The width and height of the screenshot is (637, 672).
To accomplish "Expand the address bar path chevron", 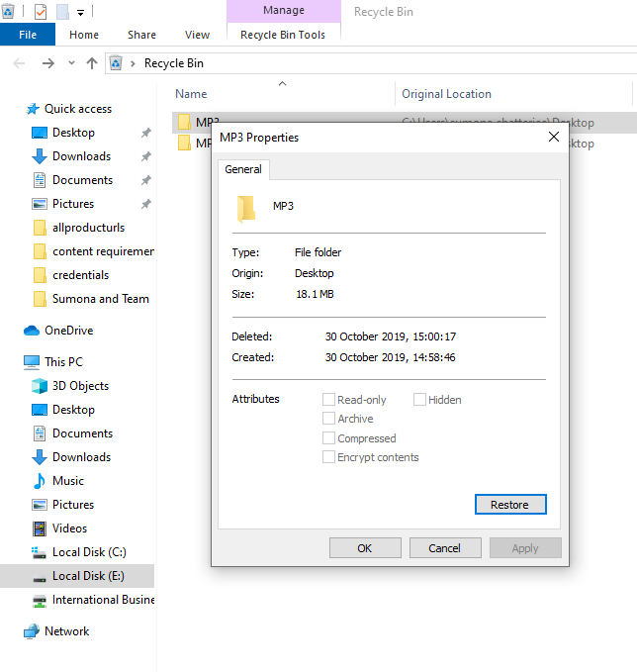I will (x=133, y=64).
